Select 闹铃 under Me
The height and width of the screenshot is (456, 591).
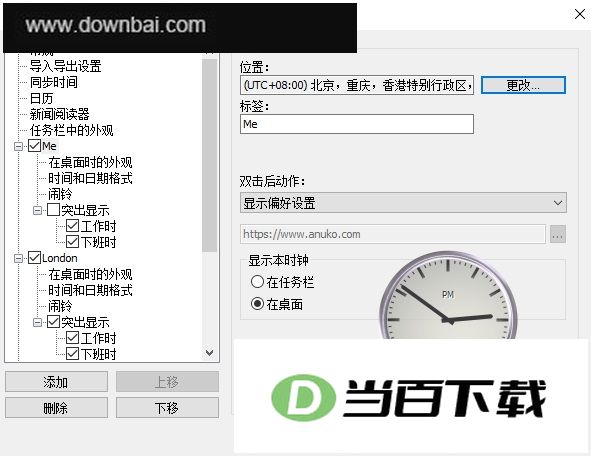[60, 194]
